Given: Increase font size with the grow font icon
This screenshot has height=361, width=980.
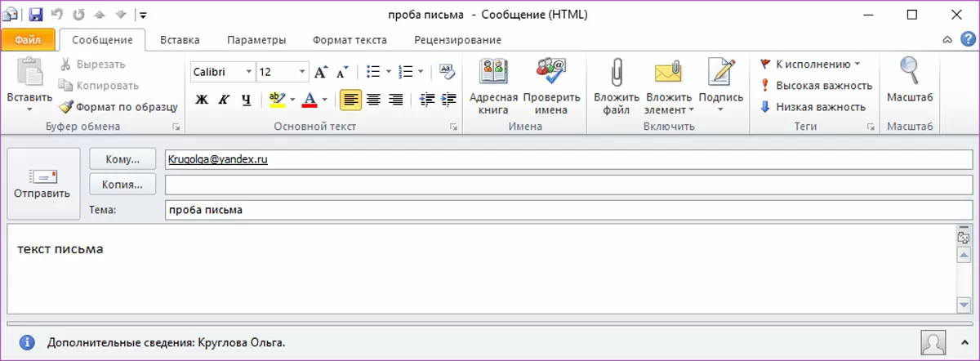Looking at the screenshot, I should click(321, 72).
